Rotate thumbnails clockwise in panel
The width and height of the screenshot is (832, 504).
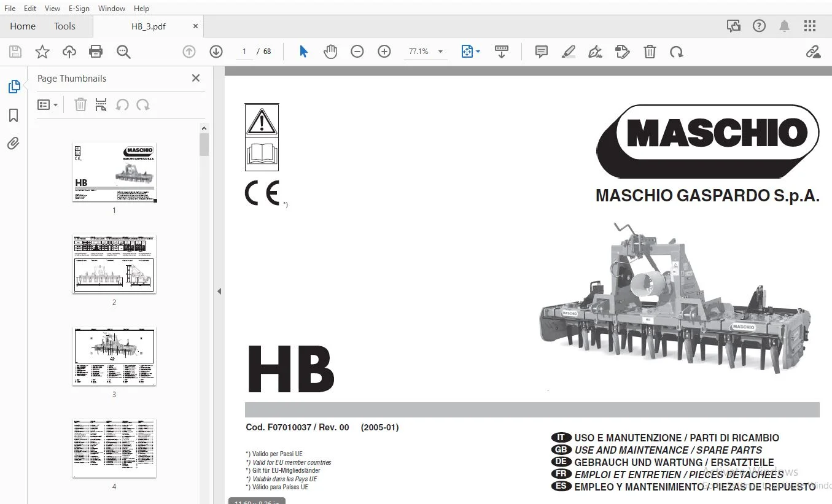[143, 105]
